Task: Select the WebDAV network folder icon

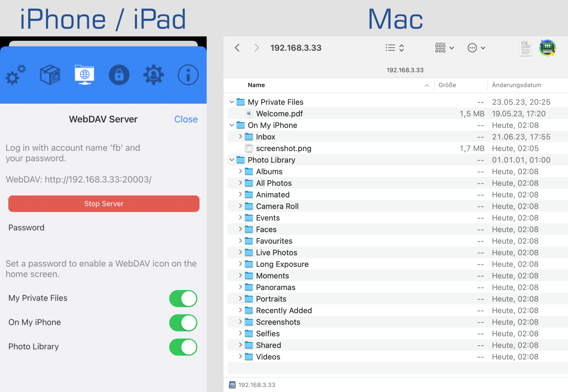Action: [x=84, y=75]
